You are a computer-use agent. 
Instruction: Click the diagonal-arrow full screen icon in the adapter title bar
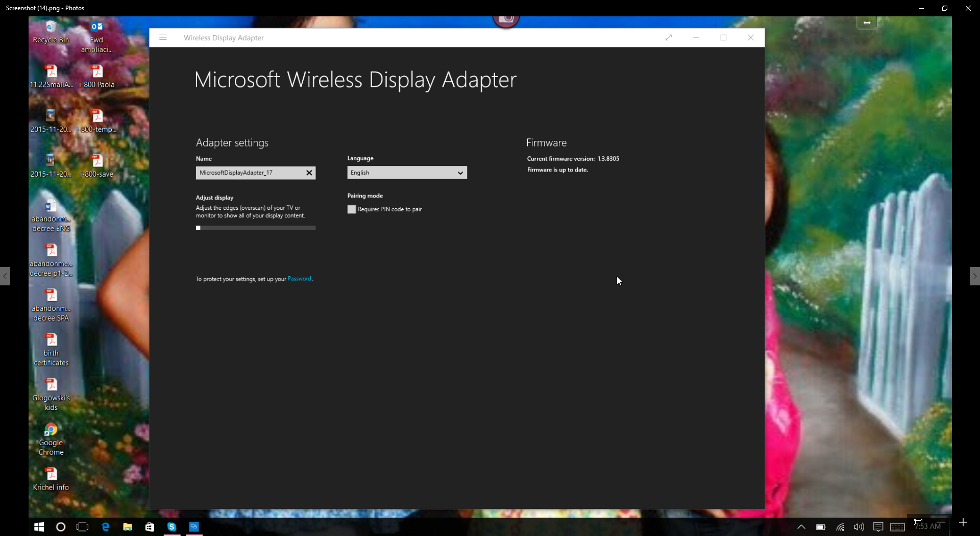[x=669, y=37]
